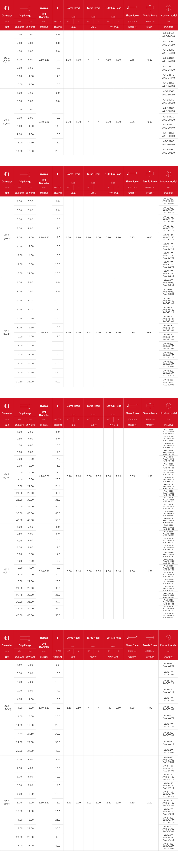The image size is (178, 868).
Task: Click the Product model icon above the Φ4.8 table
Action: pyautogui.click(x=168, y=406)
